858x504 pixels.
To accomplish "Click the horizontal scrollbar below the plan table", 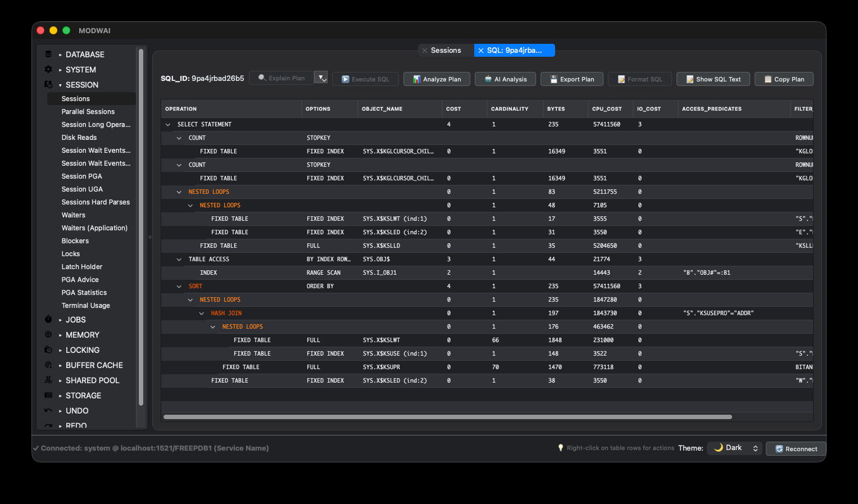I will click(x=447, y=417).
